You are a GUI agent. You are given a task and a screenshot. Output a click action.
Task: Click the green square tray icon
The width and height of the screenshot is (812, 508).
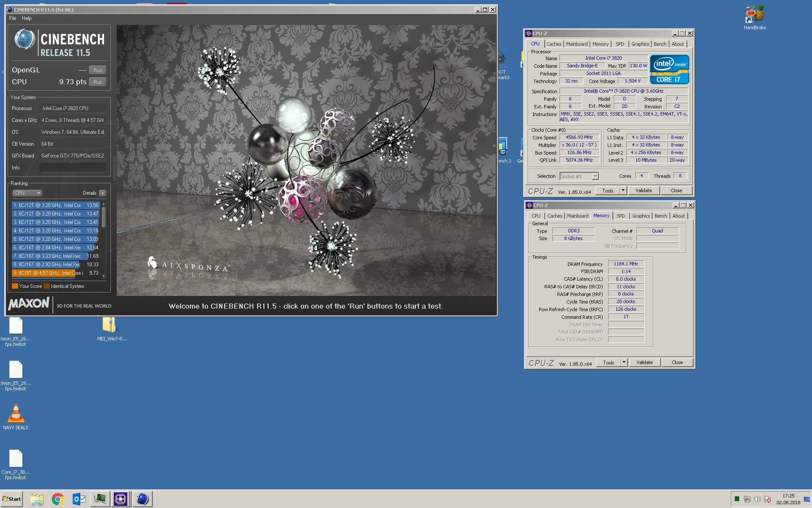click(737, 499)
